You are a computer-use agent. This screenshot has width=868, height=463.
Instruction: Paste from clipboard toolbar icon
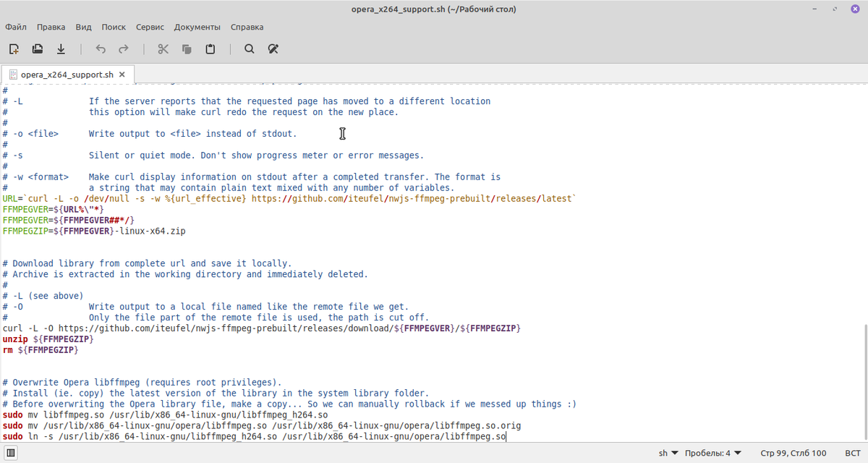(x=210, y=49)
